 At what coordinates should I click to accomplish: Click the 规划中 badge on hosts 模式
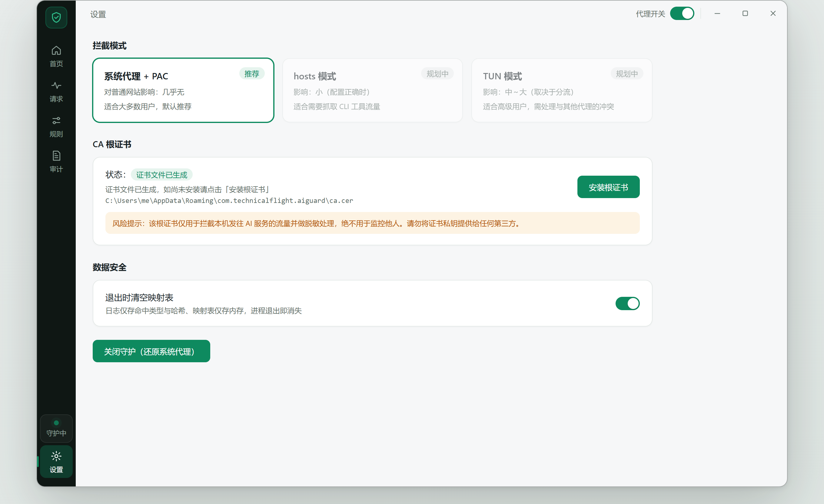point(437,74)
